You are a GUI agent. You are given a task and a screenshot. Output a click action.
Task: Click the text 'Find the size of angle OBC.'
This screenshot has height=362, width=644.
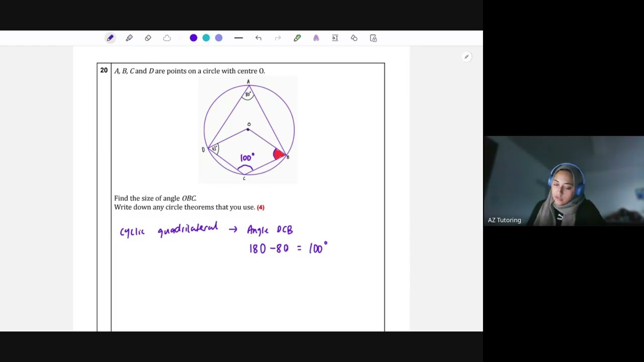[155, 199]
